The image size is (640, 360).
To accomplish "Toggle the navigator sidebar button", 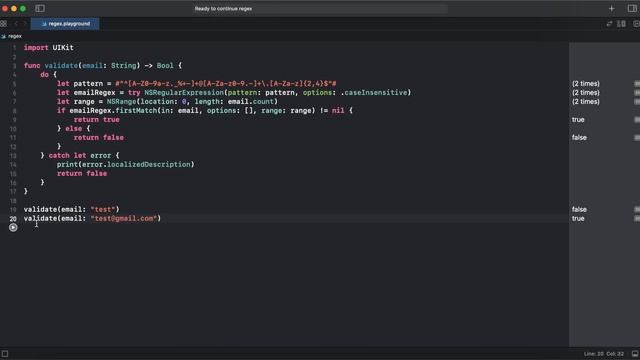I will click(40, 8).
